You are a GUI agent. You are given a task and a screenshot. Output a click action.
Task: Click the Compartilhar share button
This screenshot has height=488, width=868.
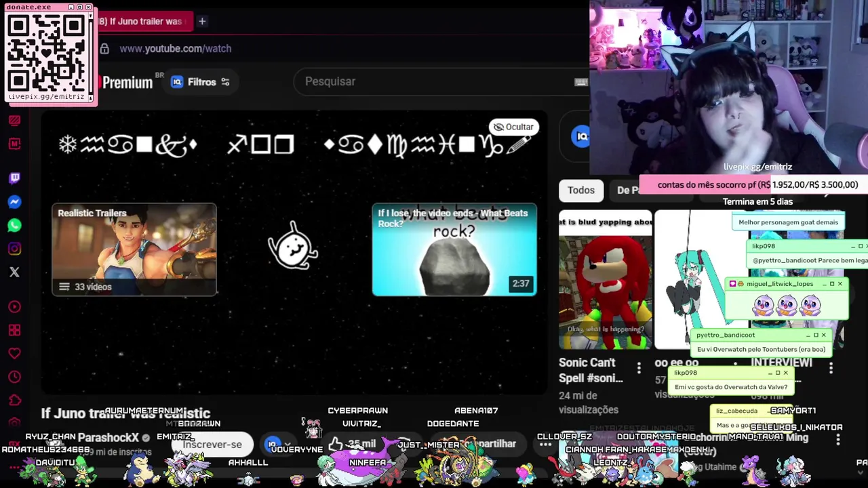pos(496,445)
